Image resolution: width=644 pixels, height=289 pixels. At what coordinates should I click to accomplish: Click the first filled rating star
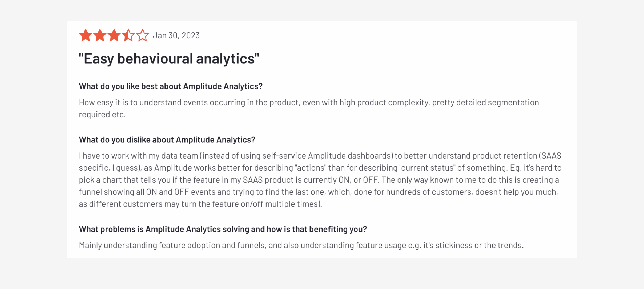(86, 35)
